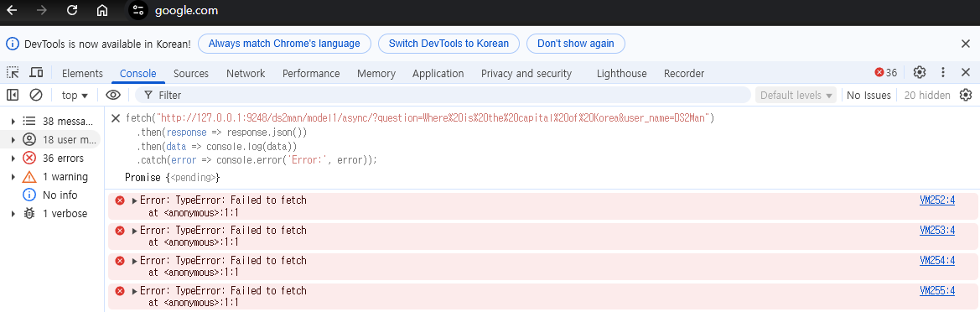Open the VM252:4 source link
The height and width of the screenshot is (312, 980).
click(937, 200)
